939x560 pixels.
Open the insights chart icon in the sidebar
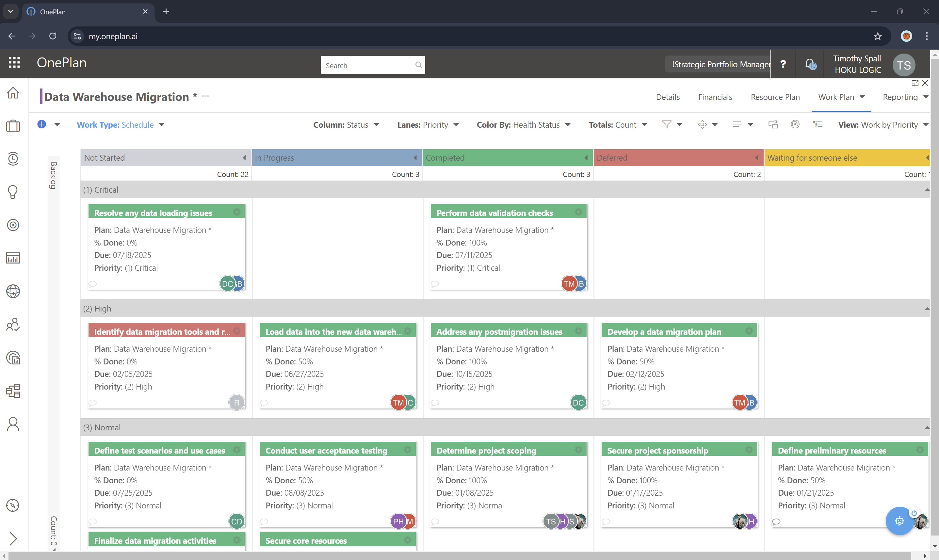pos(13,258)
